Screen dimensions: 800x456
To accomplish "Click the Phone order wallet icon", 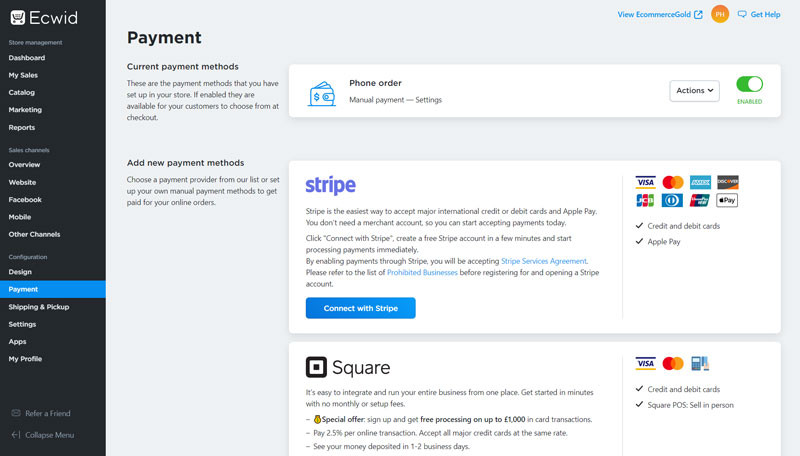I will [322, 94].
